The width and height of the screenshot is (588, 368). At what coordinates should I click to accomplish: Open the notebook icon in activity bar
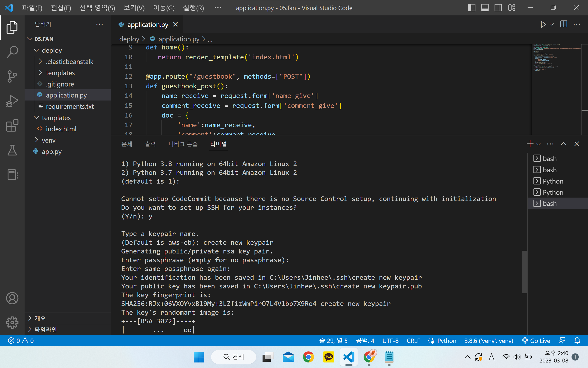12,175
